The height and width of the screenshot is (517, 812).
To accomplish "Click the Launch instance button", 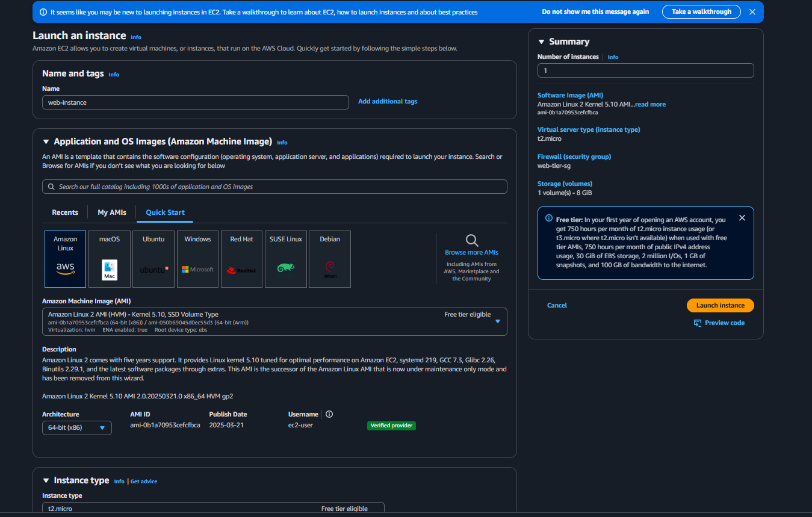I will point(720,305).
